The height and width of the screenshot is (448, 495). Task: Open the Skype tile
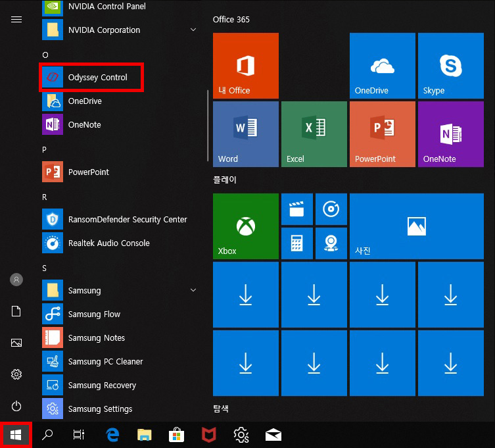(x=450, y=66)
